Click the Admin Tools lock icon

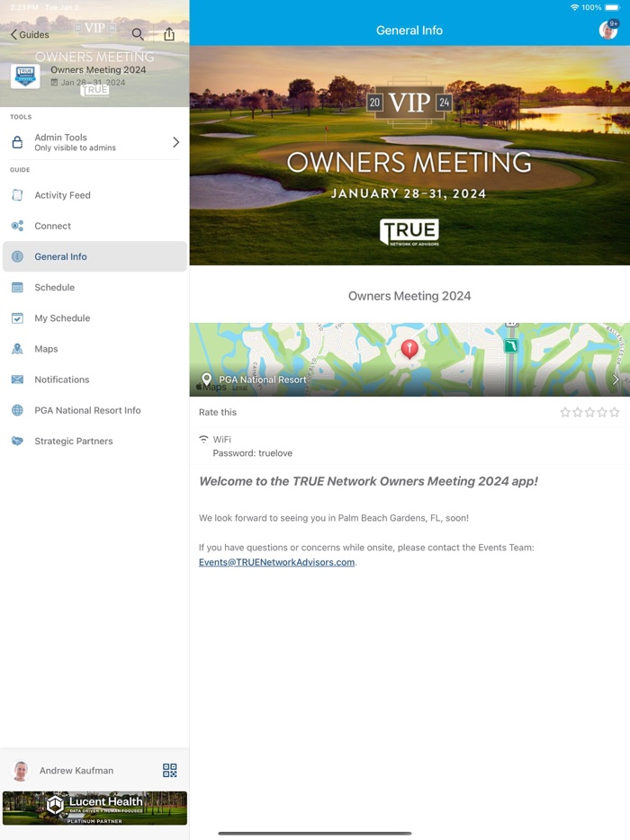17,142
